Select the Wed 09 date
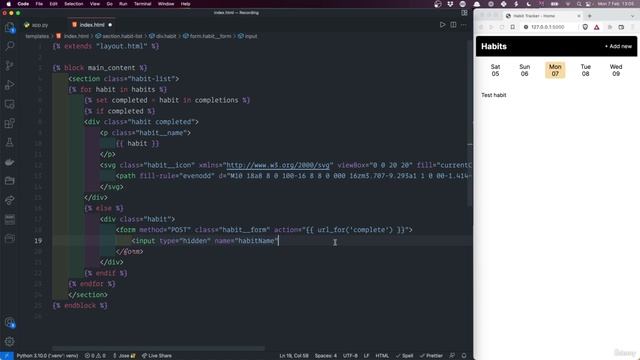This screenshot has height=360, width=640. pyautogui.click(x=616, y=70)
